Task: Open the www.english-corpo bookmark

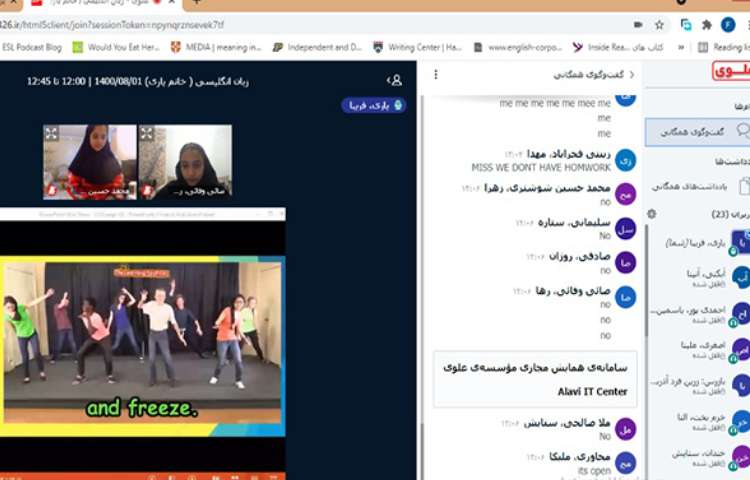Action: point(518,47)
